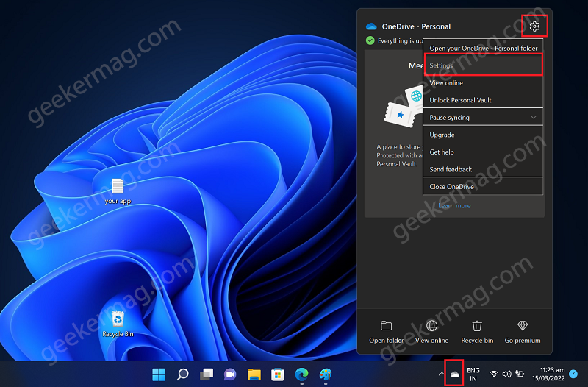Select Unlock Personal Vault menu entry
Viewport: 588px width, 387px height.
click(483, 100)
